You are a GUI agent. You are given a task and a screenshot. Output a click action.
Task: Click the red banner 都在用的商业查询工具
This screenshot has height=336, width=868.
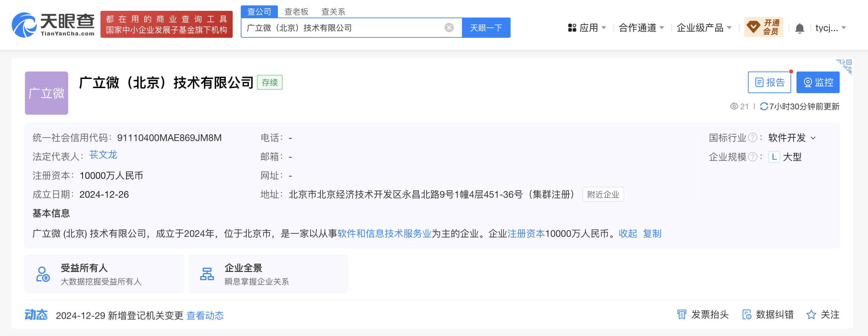coord(167,24)
